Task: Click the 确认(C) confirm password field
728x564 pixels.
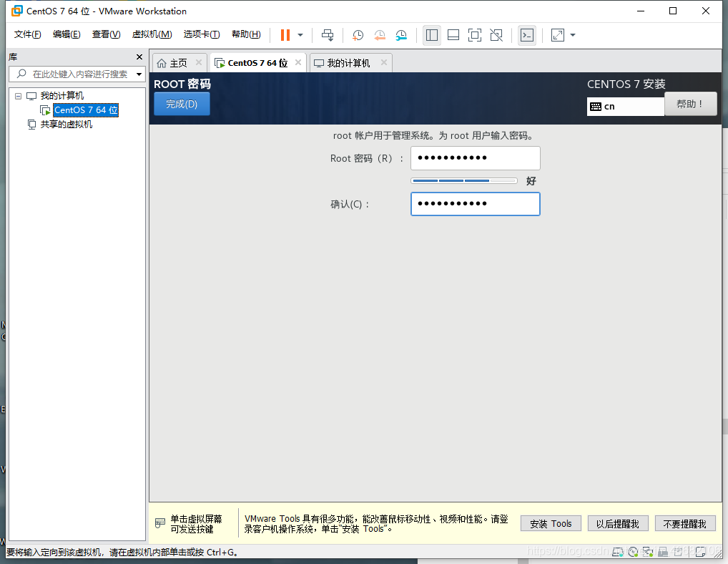Action: tap(476, 204)
